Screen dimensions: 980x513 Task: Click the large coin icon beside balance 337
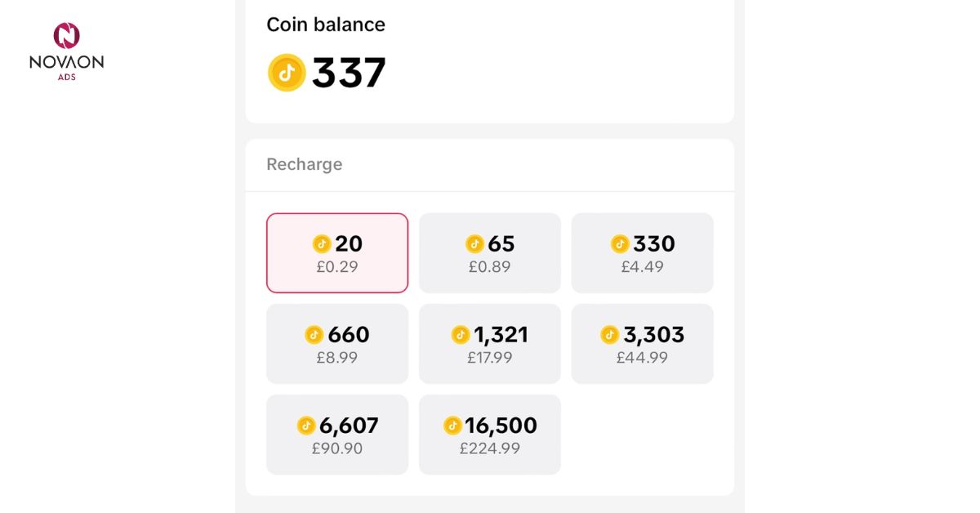pos(287,73)
